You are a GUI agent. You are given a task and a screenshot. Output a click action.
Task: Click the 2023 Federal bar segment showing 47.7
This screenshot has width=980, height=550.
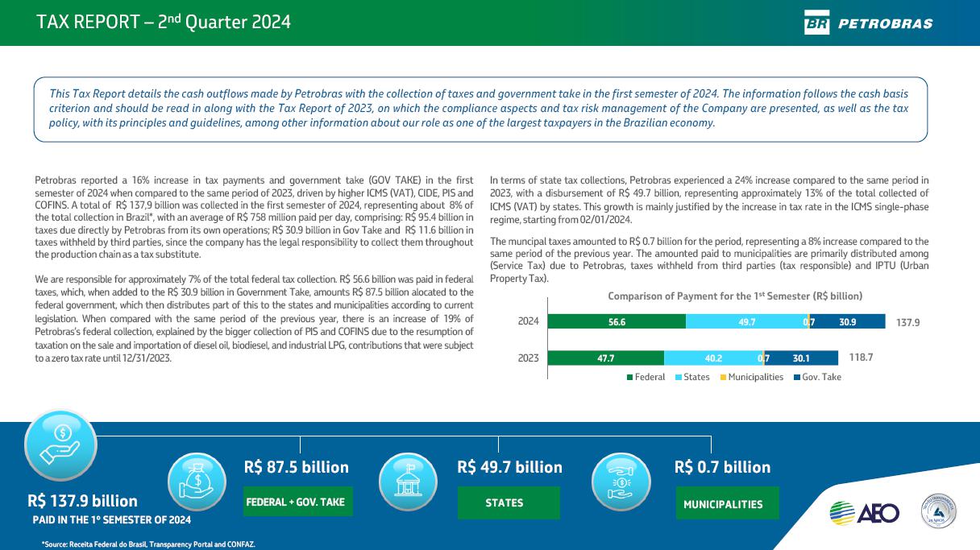(x=605, y=358)
